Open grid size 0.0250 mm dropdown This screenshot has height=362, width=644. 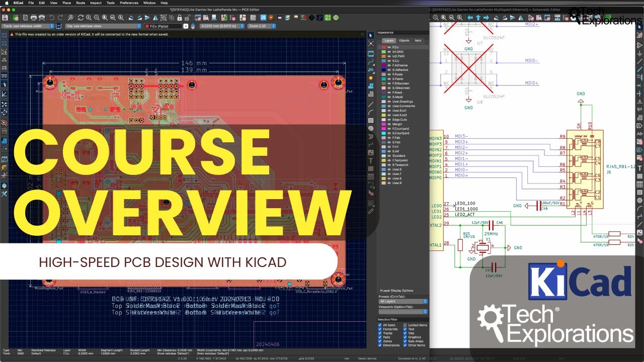tap(222, 26)
